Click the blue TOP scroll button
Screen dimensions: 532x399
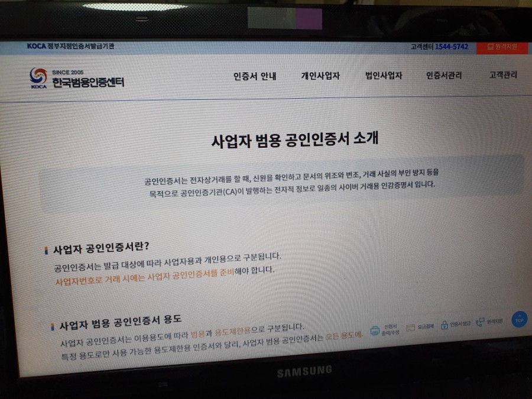520,319
